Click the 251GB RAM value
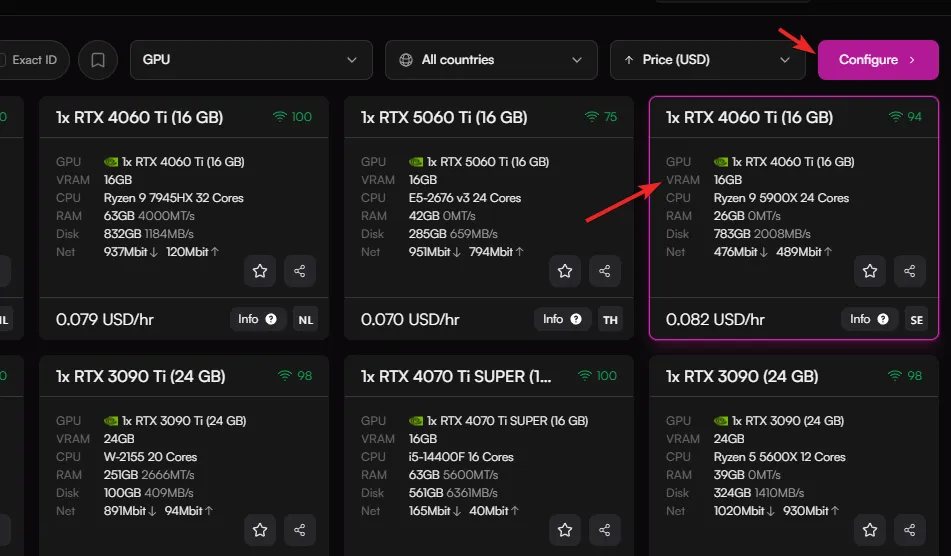 click(x=121, y=475)
